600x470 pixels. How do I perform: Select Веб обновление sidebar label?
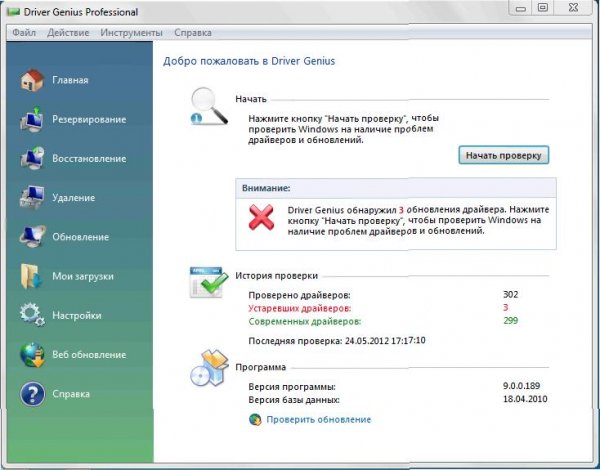89,355
